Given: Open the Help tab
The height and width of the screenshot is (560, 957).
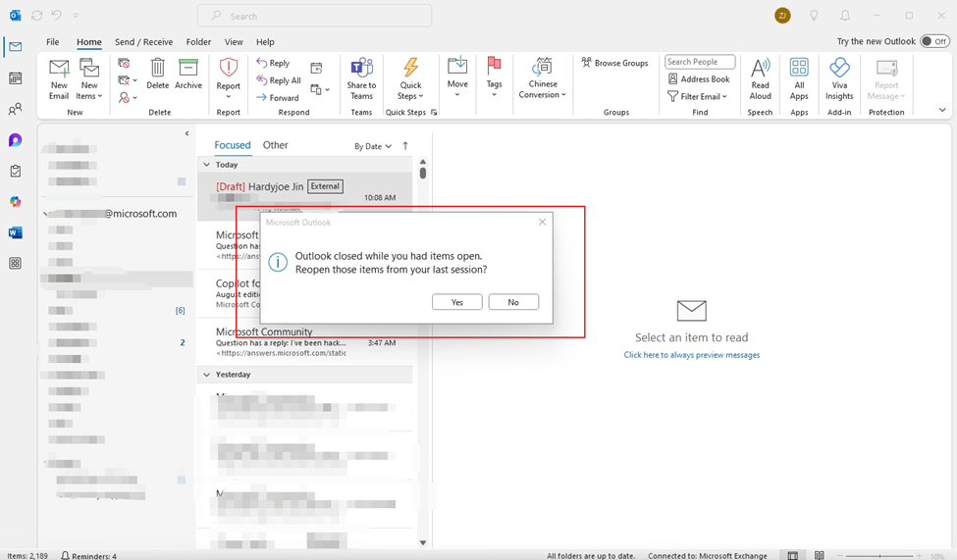Looking at the screenshot, I should 265,42.
